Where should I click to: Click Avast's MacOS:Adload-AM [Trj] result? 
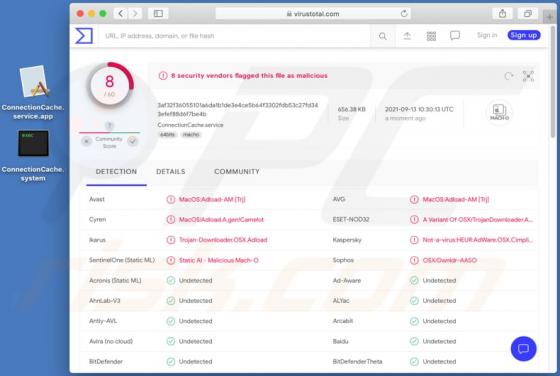click(212, 199)
